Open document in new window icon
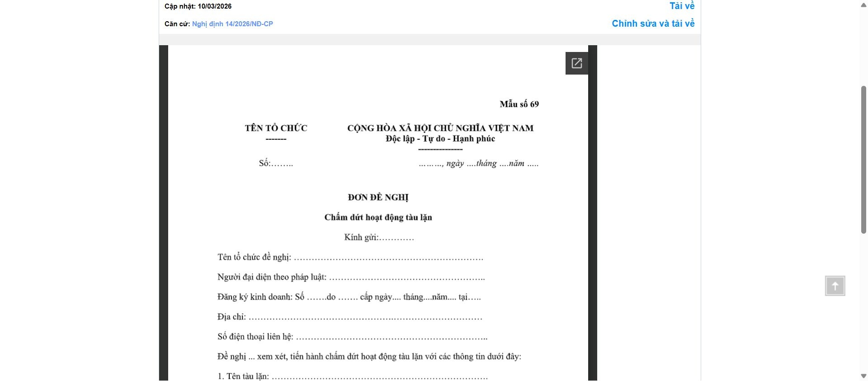Viewport: 868px width, 381px height. tap(576, 63)
